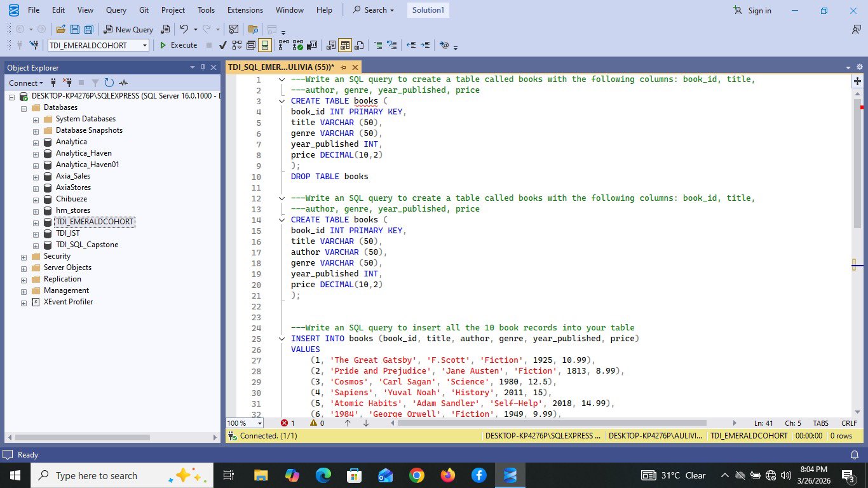Click the Open File folder icon

pos(61,29)
